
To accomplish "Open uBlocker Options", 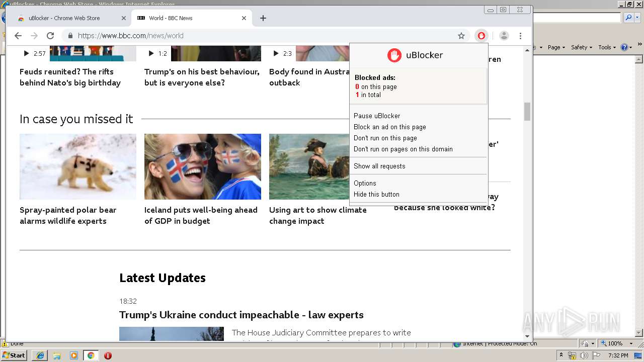I will [365, 183].
